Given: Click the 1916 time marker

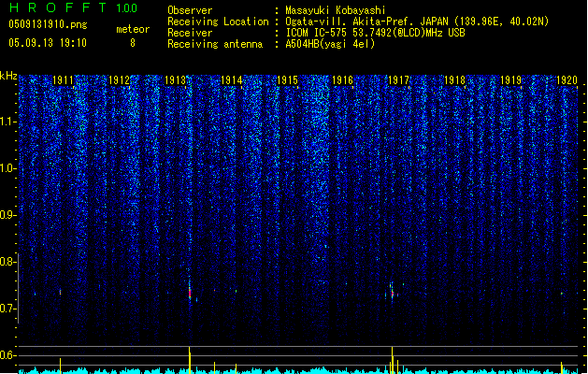Looking at the screenshot, I should (342, 80).
